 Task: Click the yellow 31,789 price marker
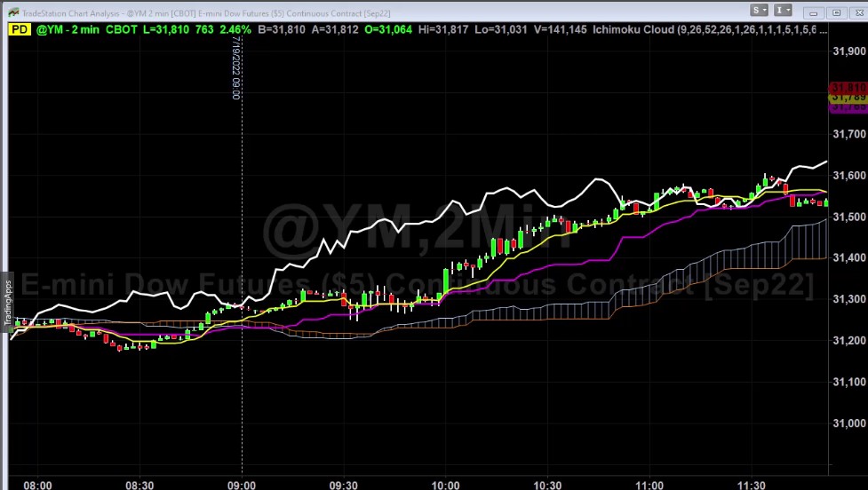tap(848, 98)
